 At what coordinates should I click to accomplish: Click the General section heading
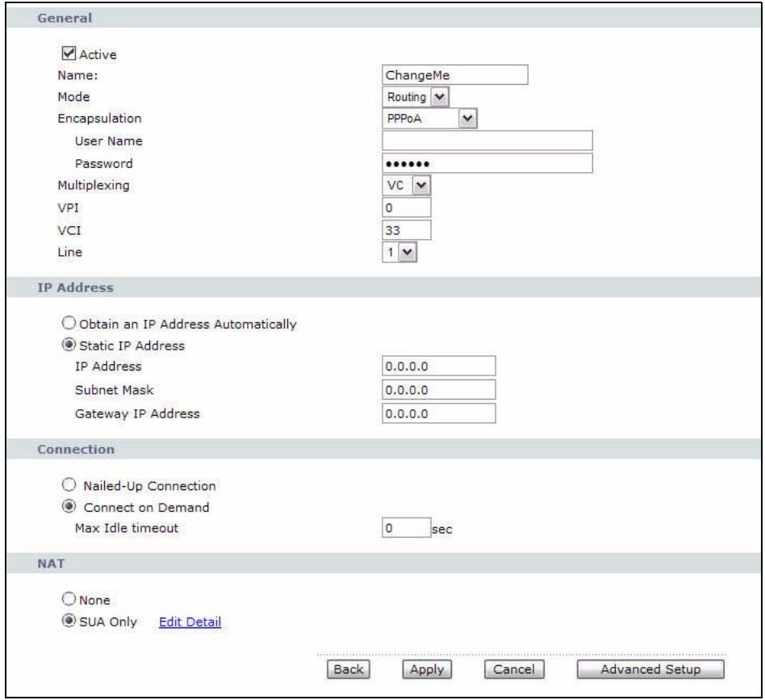click(x=65, y=18)
